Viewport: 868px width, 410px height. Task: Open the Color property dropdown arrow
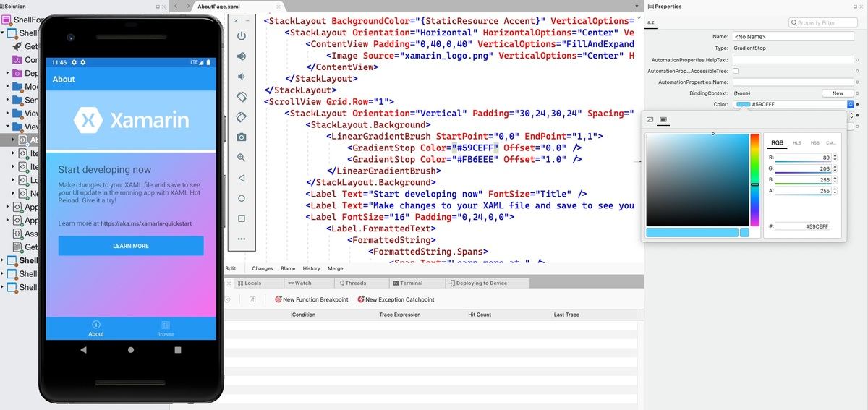click(850, 104)
